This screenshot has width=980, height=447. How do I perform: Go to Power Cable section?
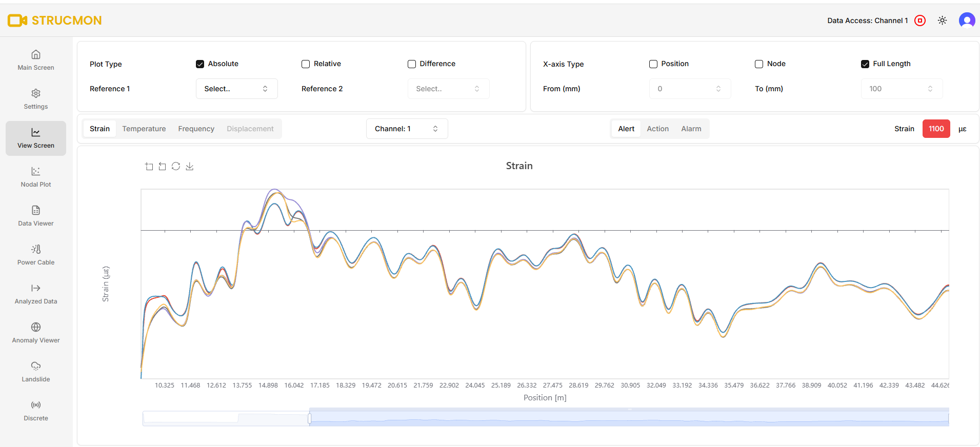point(36,255)
